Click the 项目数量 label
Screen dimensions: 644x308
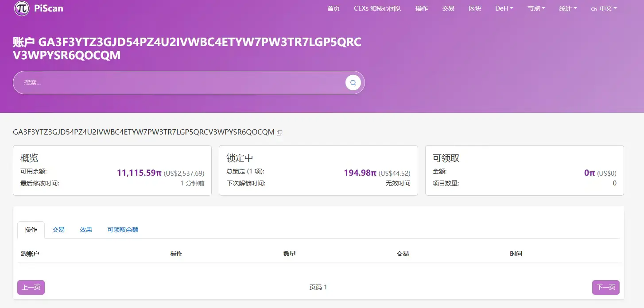(x=446, y=183)
